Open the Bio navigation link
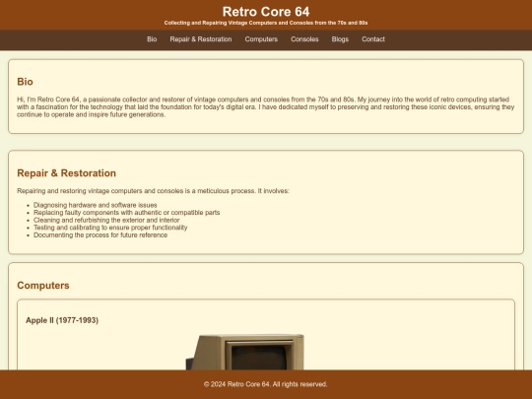This screenshot has height=399, width=532. (x=152, y=39)
